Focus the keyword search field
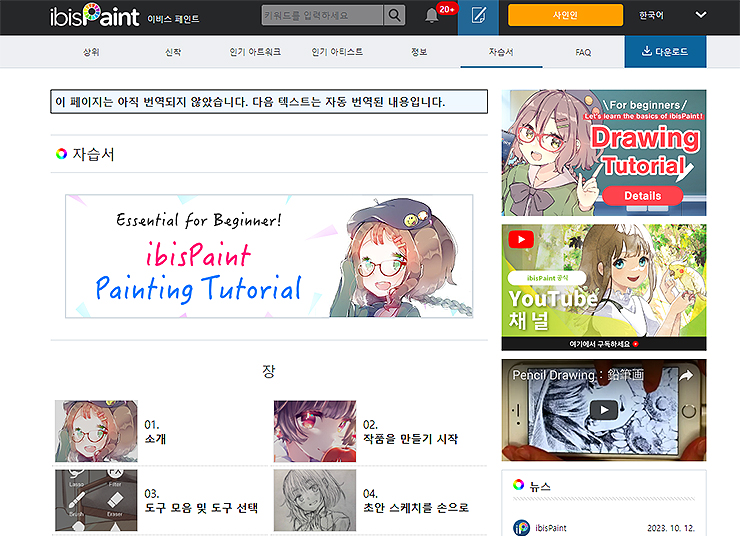Viewport: 740px width, 536px height. click(322, 16)
